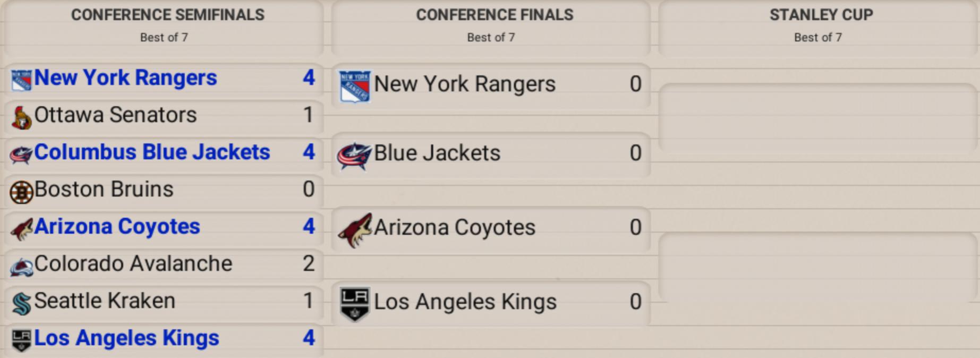Click the top empty Stanley Cup slot
980x358 pixels.
coord(818,118)
